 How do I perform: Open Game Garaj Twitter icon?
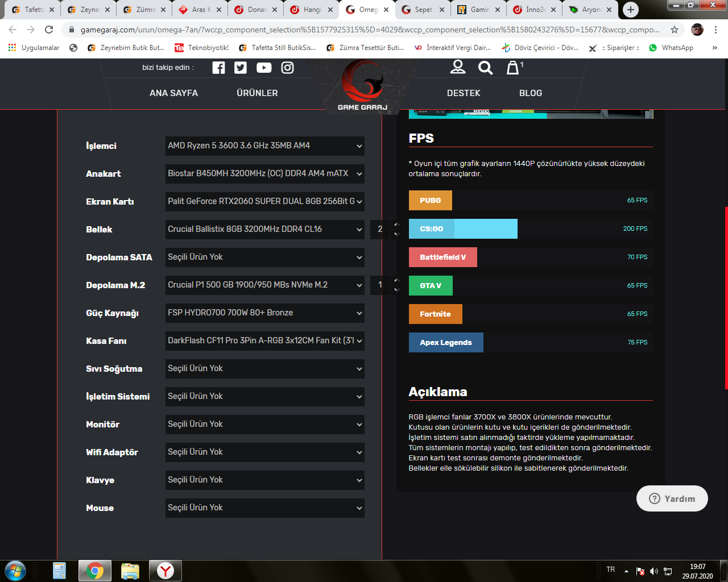click(241, 68)
